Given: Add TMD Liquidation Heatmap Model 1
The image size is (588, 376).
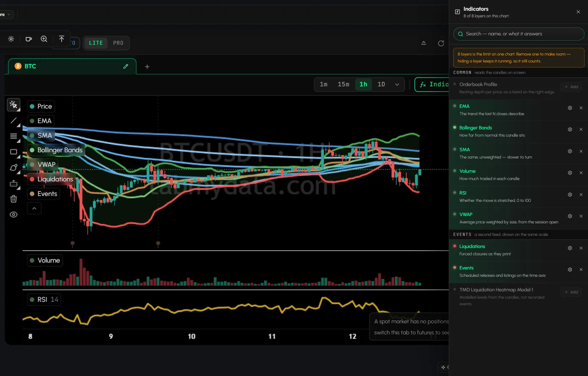Looking at the screenshot, I should pos(571,292).
